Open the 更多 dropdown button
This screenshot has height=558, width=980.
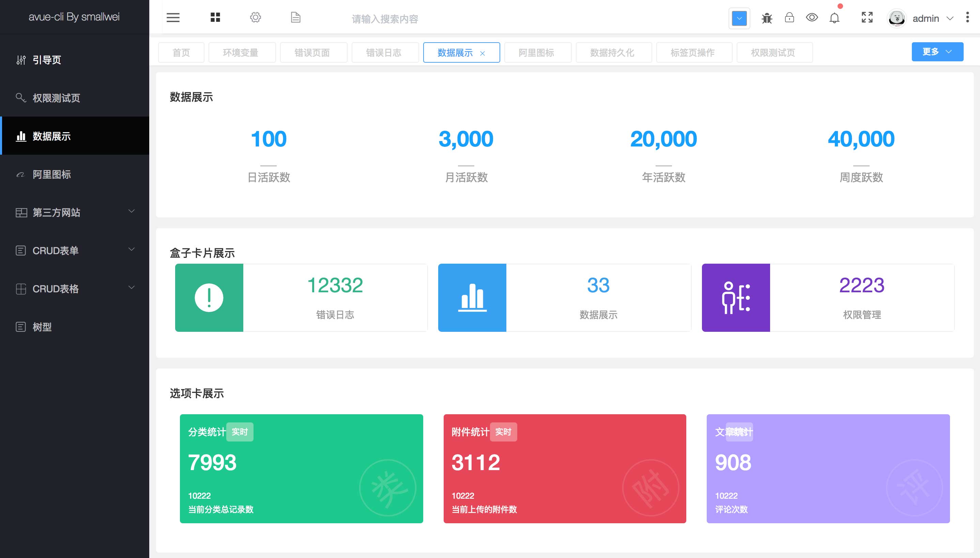[x=937, y=52]
